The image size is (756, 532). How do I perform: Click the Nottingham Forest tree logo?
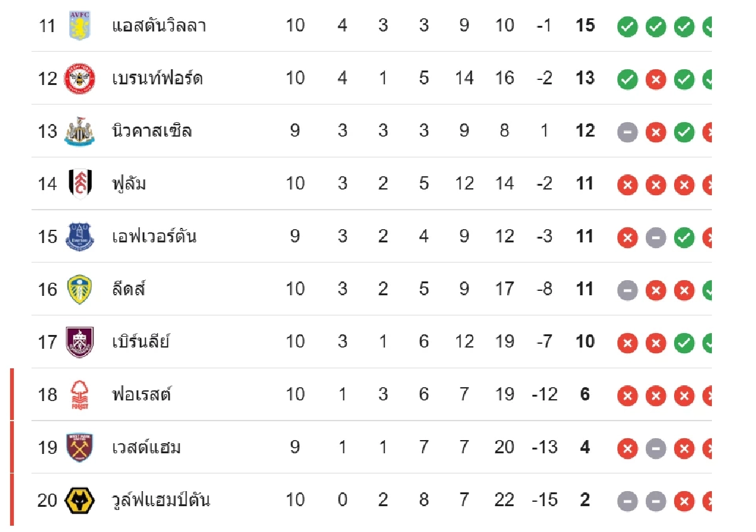[79, 395]
